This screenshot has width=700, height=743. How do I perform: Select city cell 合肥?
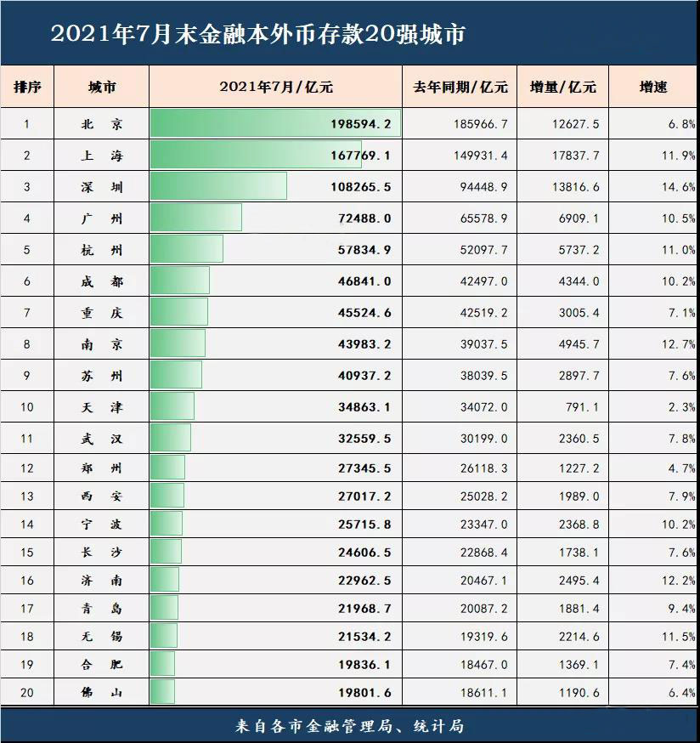(x=102, y=664)
